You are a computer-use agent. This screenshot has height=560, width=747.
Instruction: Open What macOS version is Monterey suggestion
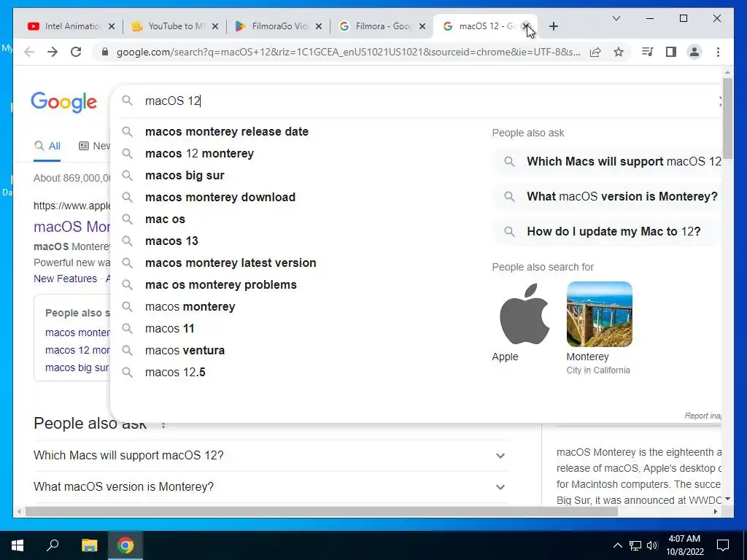tap(608, 197)
